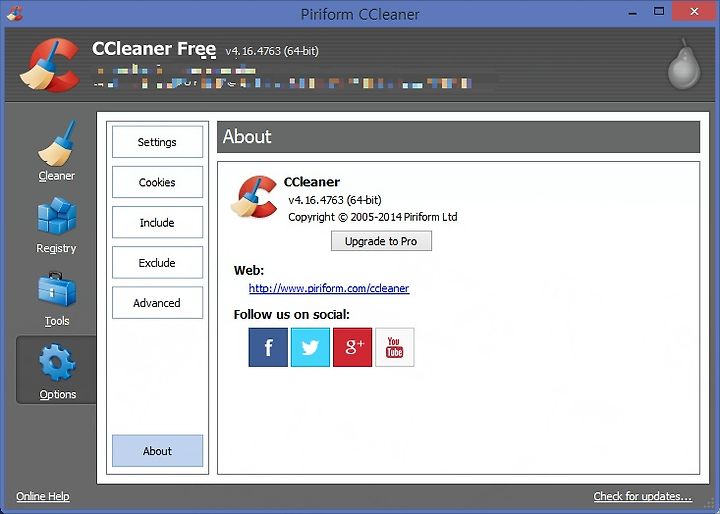Image resolution: width=720 pixels, height=514 pixels.
Task: Open Piriform's YouTube channel
Action: click(395, 347)
